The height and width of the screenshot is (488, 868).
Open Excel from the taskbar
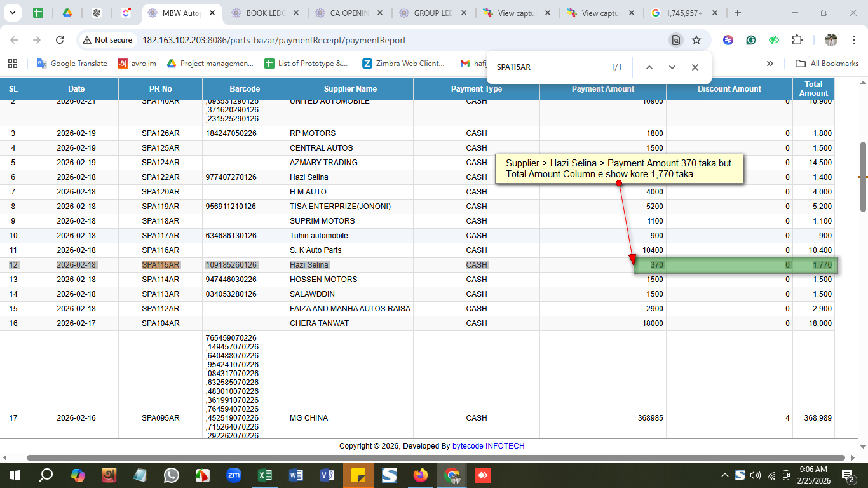tap(265, 475)
